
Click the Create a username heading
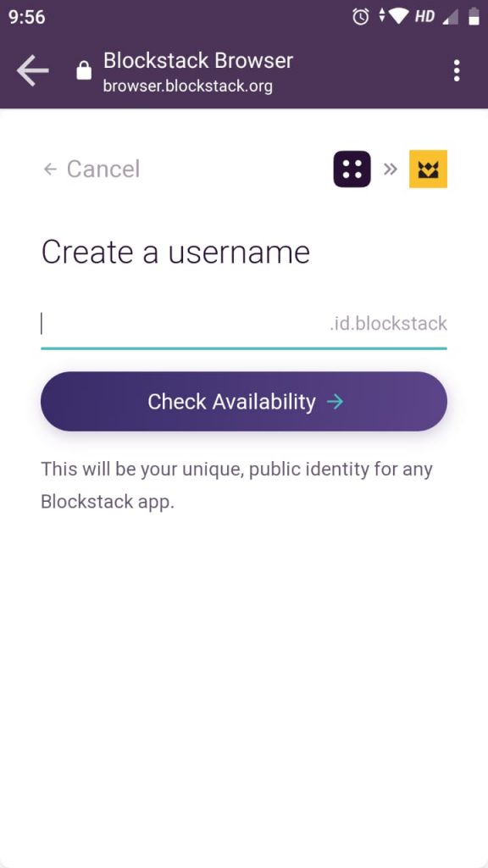click(175, 253)
